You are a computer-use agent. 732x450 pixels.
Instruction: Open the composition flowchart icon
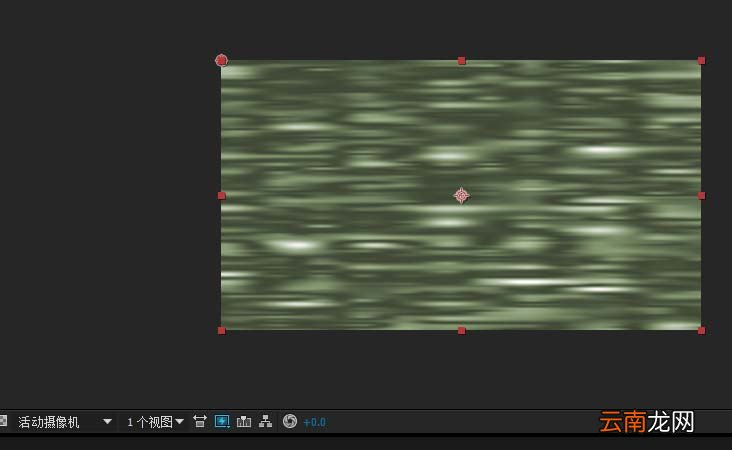click(266, 422)
